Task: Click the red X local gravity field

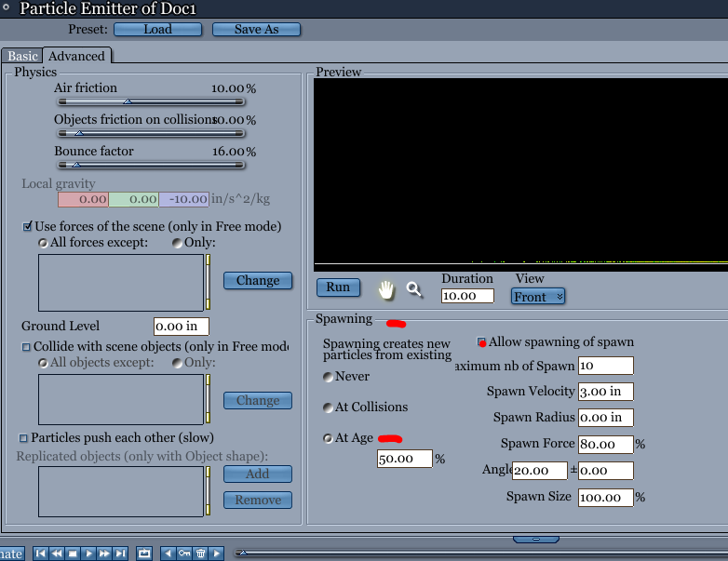Action: click(x=83, y=199)
